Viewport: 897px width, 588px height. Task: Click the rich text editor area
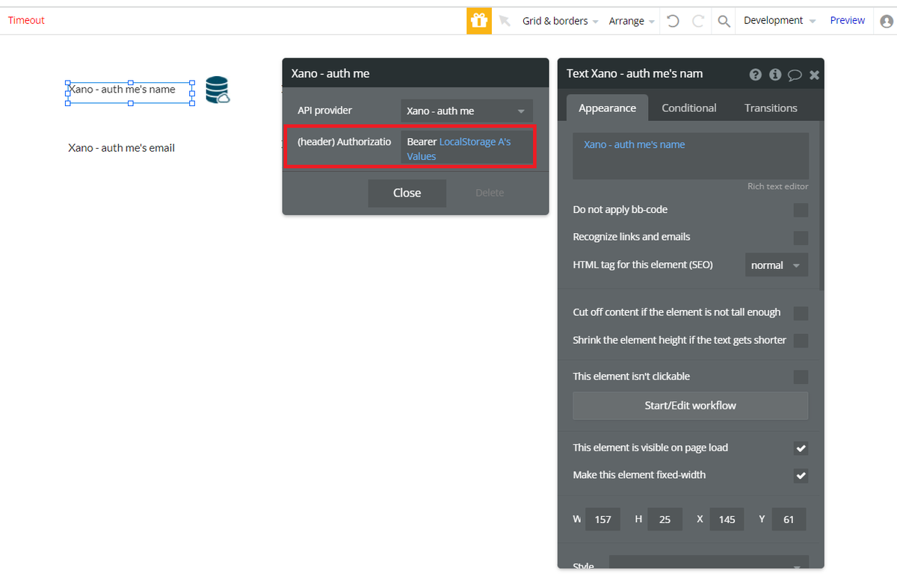click(x=691, y=156)
